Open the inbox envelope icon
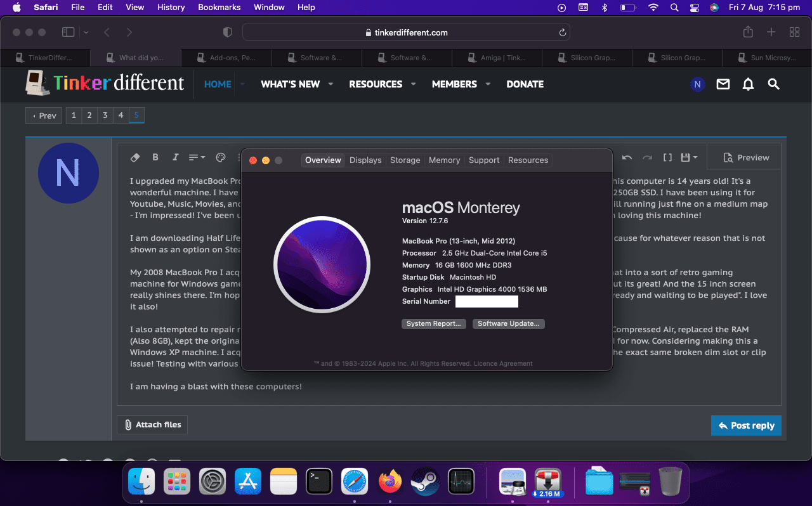Image resolution: width=812 pixels, height=506 pixels. click(723, 84)
